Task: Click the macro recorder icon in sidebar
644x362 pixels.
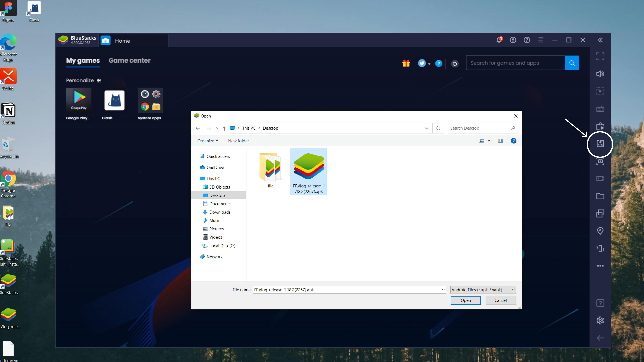Action: point(600,126)
